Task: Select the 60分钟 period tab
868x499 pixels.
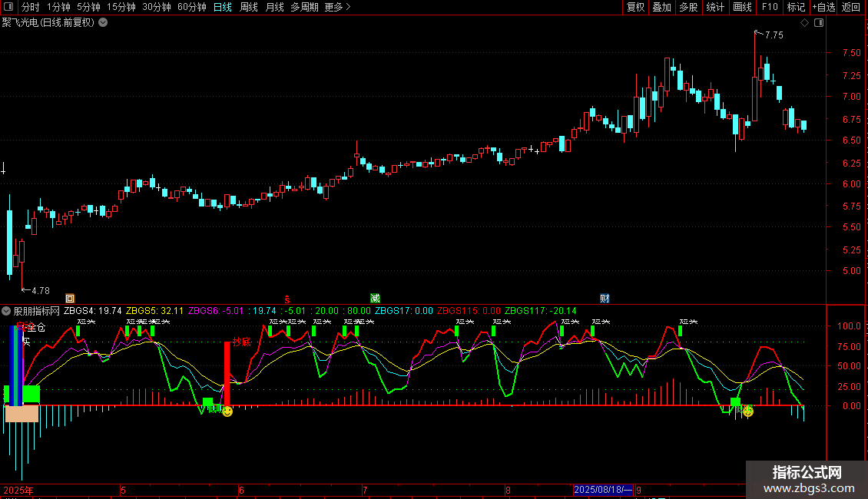Action: click(x=191, y=8)
